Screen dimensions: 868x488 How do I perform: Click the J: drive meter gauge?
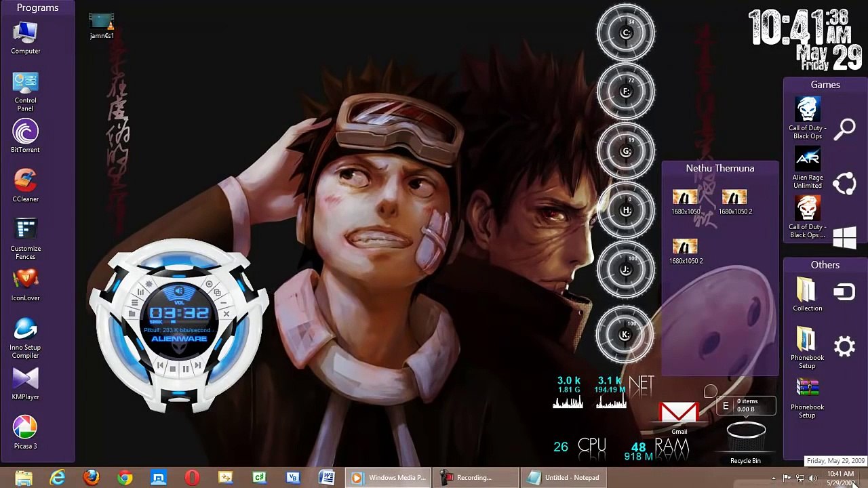[x=626, y=269]
